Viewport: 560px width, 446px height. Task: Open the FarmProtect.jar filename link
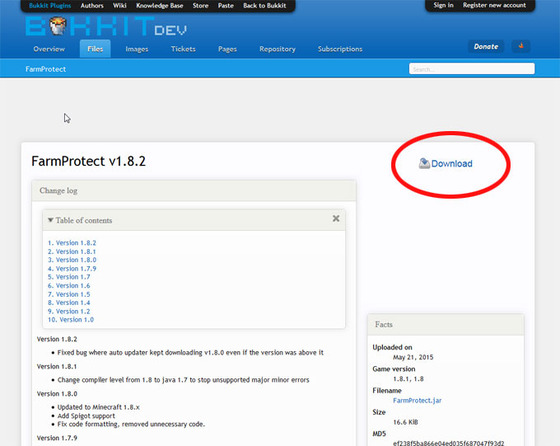click(417, 400)
